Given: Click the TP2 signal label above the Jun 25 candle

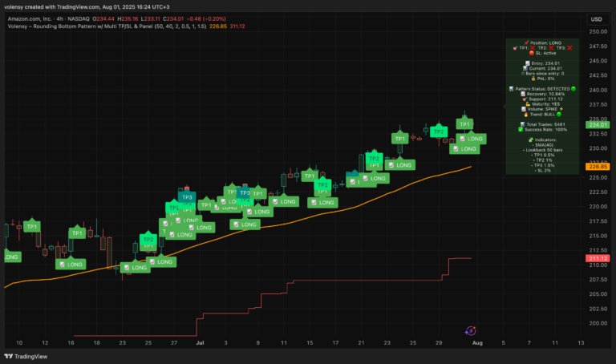Looking at the screenshot, I should [148, 239].
